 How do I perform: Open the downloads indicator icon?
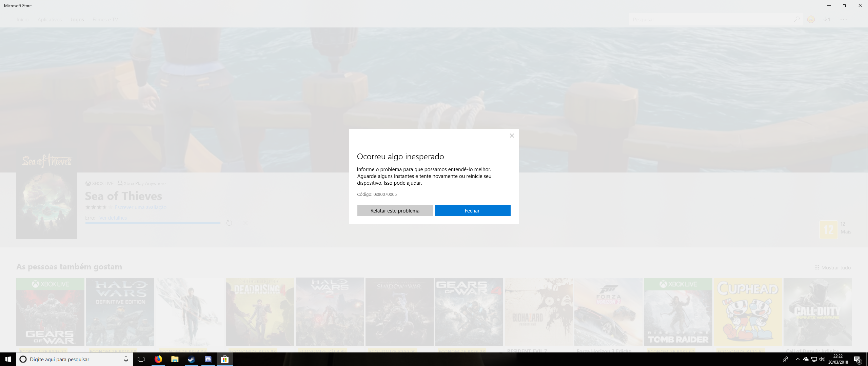[x=827, y=20]
